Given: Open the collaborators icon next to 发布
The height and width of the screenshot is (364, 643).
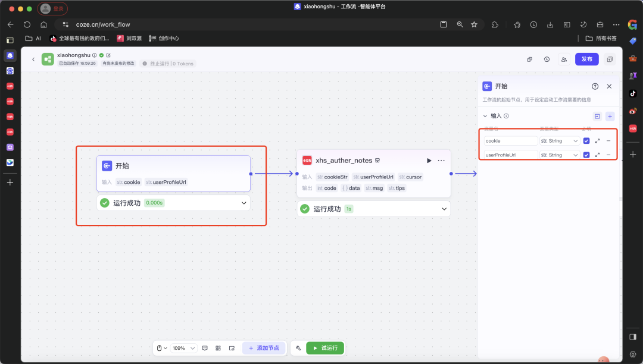Looking at the screenshot, I should (x=564, y=59).
